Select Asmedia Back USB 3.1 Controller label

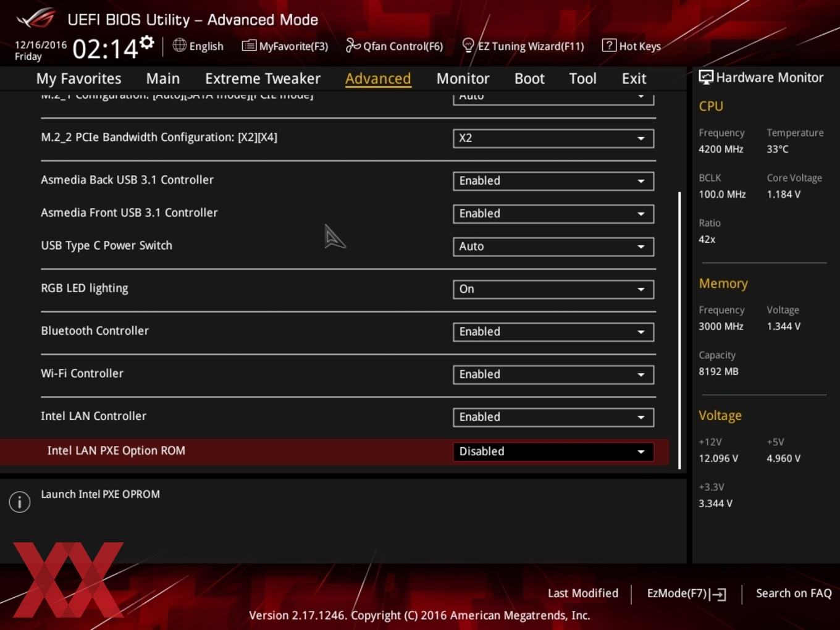127,180
